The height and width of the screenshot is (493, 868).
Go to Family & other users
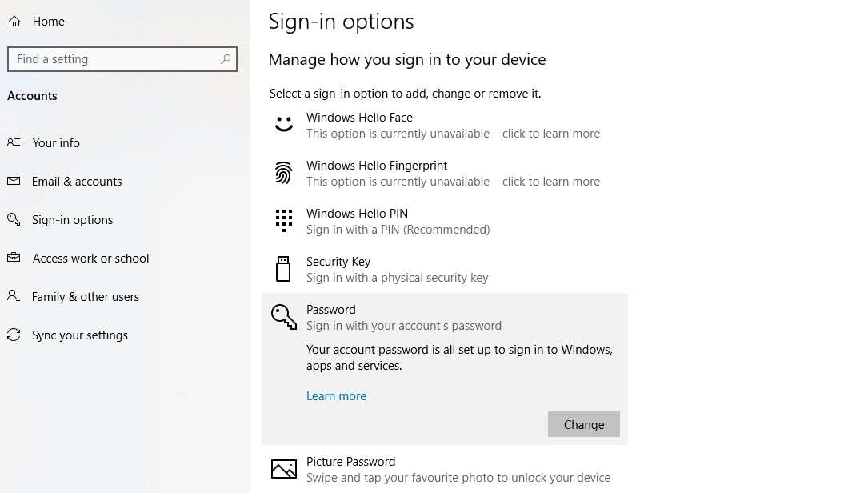[x=86, y=297]
